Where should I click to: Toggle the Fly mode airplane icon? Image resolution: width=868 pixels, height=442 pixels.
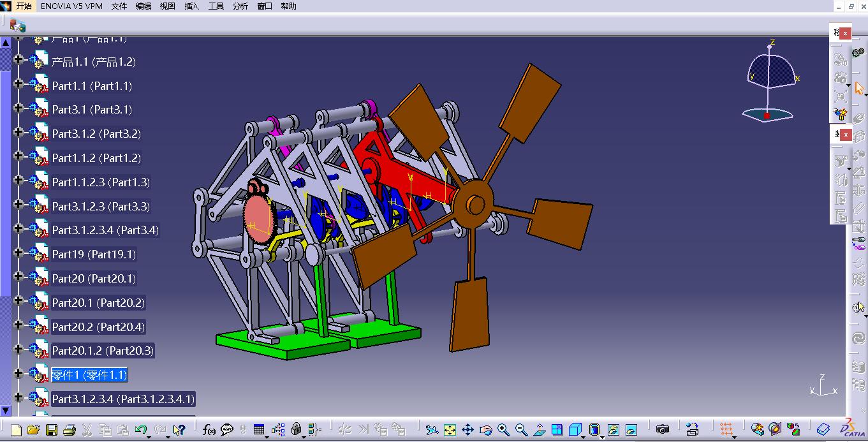pyautogui.click(x=432, y=430)
